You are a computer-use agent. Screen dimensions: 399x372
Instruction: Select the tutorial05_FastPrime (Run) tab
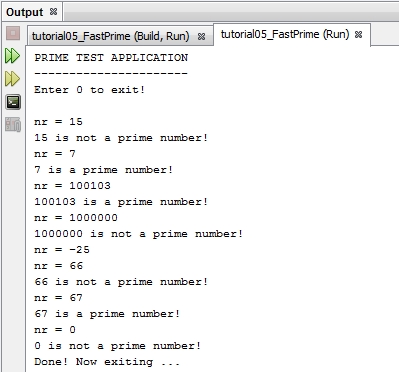coord(285,34)
